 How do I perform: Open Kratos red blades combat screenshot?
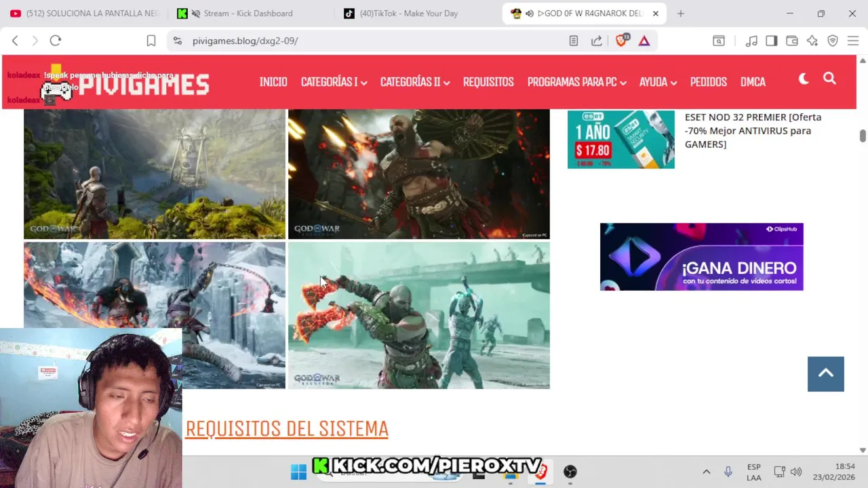(x=419, y=316)
